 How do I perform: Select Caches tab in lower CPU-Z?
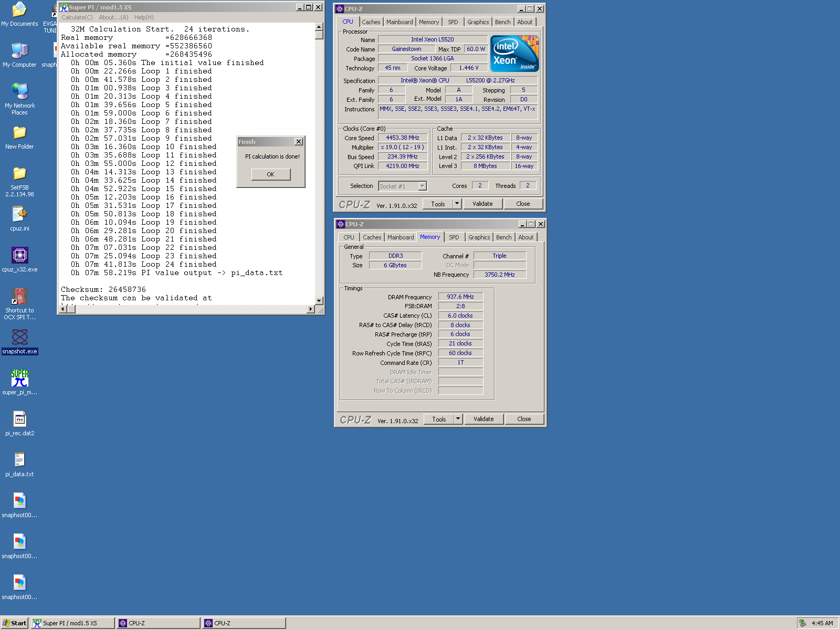(372, 237)
